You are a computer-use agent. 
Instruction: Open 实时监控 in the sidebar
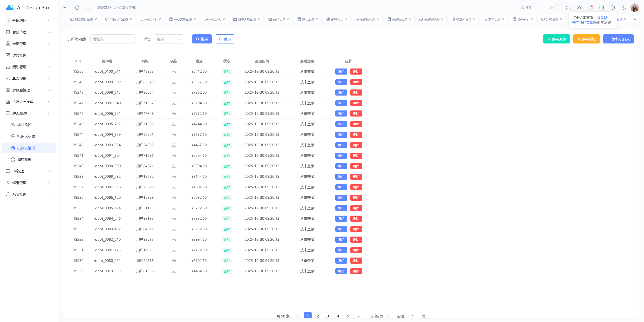29,125
